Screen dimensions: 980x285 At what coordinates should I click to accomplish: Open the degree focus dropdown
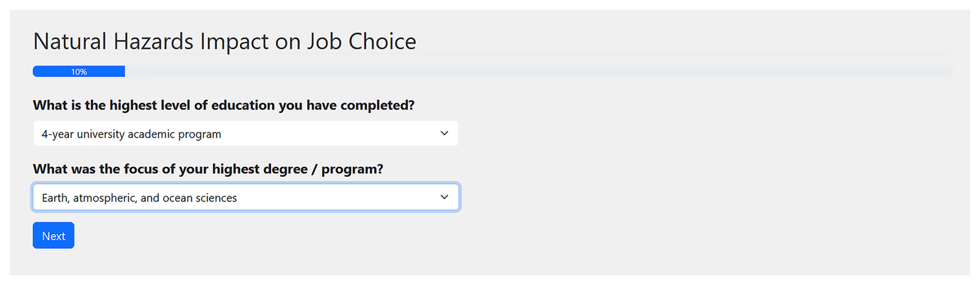(245, 197)
